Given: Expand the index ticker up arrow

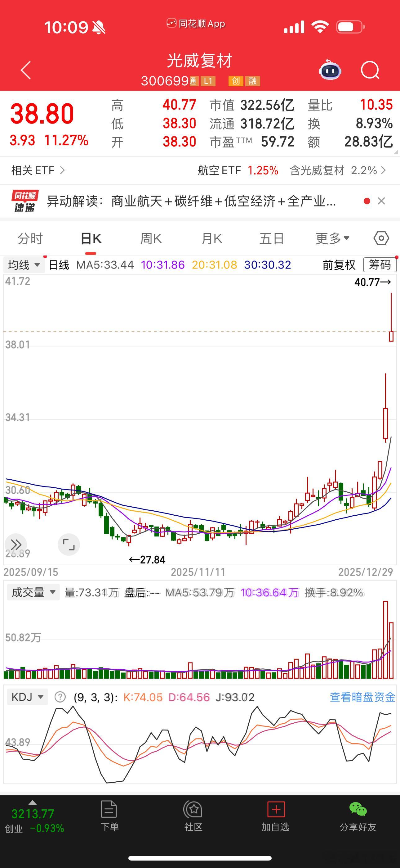Looking at the screenshot, I should click(32, 802).
